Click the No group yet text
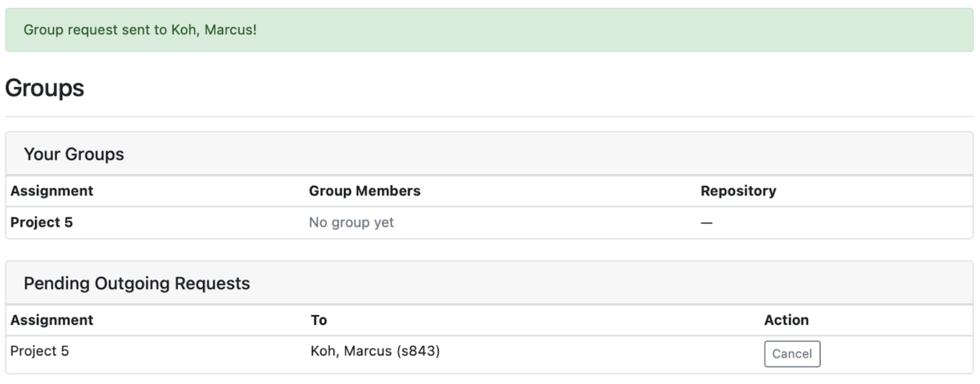Viewport: 980px width, 384px height. (x=351, y=222)
